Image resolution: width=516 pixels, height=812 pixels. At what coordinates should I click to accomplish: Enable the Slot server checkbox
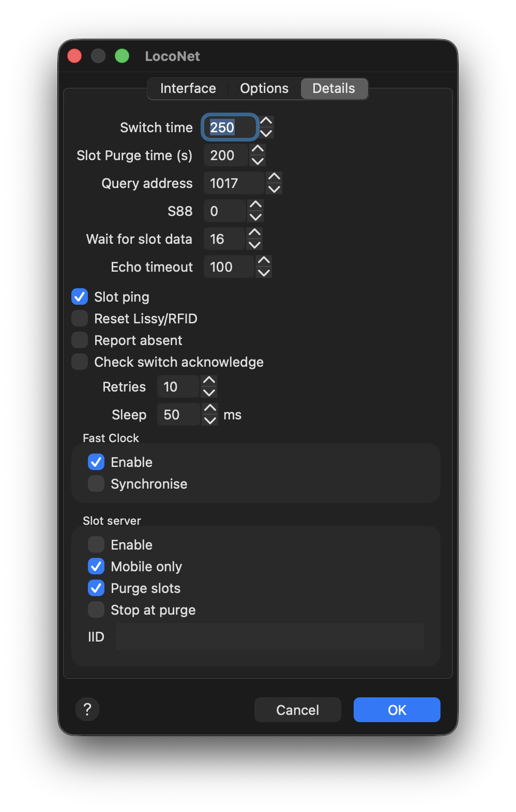click(x=96, y=545)
